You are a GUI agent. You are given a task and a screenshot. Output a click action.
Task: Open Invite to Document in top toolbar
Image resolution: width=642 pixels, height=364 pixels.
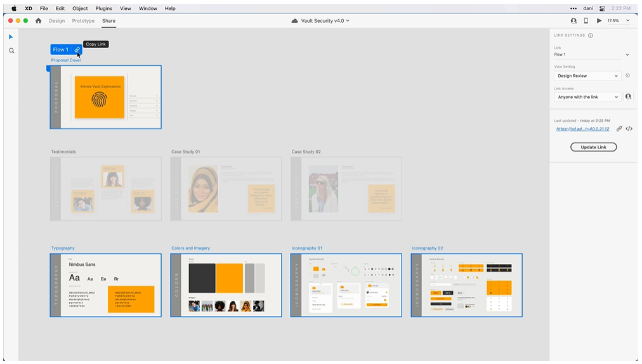pyautogui.click(x=573, y=21)
